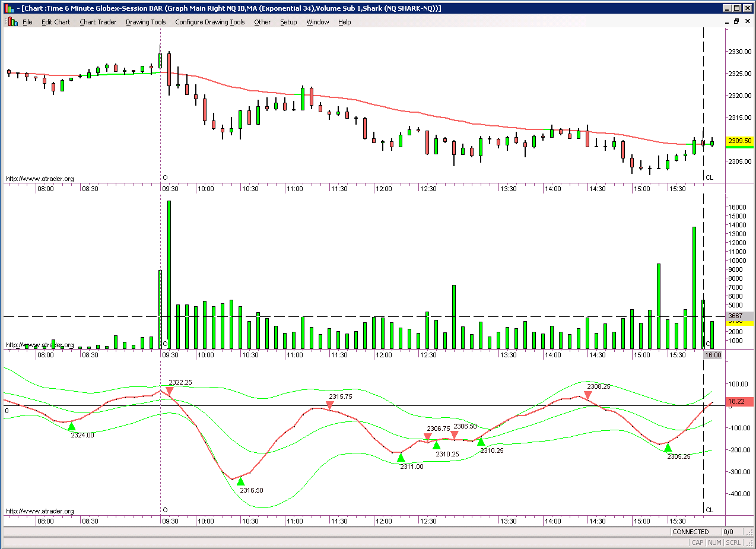Viewport: 756px width, 549px height.
Task: Open the Chart Trader menu
Action: pos(98,22)
